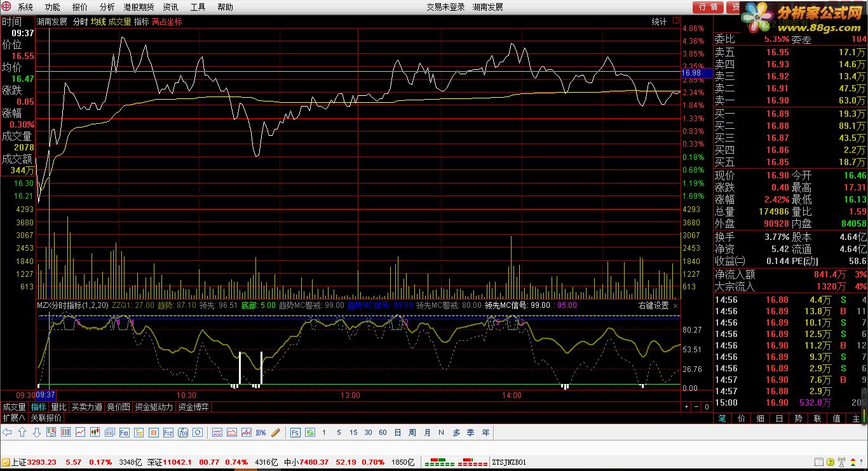Click the plus zoom button under chart
This screenshot has height=471, width=868.
(x=686, y=407)
